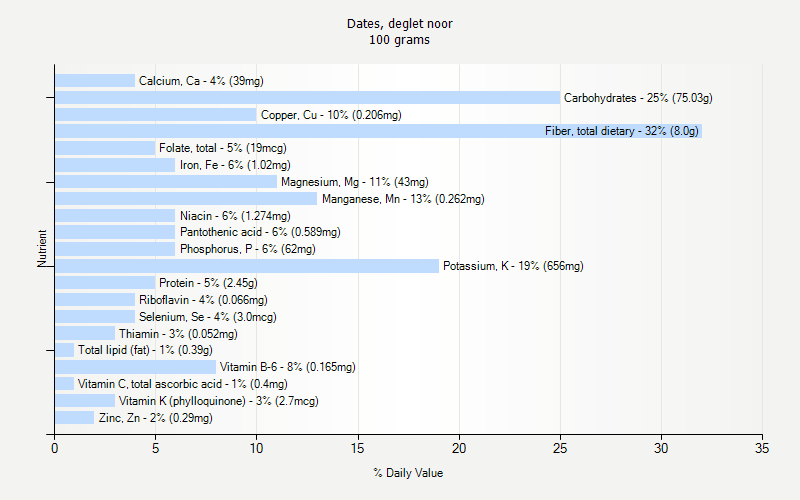The width and height of the screenshot is (800, 500).
Task: Select the Carbohydrates 25% bar
Action: 307,97
